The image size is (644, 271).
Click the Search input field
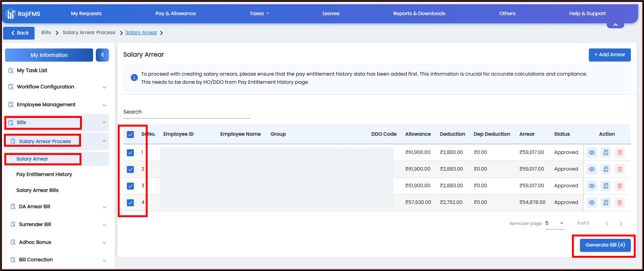187,112
